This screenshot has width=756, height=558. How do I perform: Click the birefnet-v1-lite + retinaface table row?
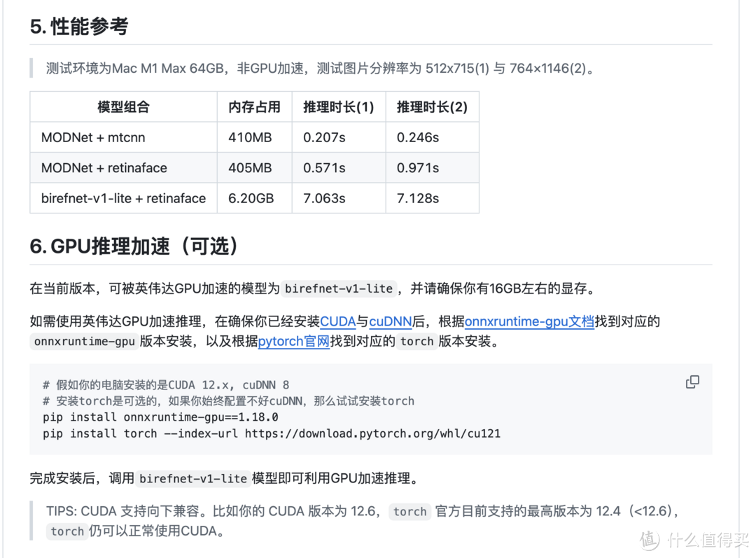coord(123,198)
